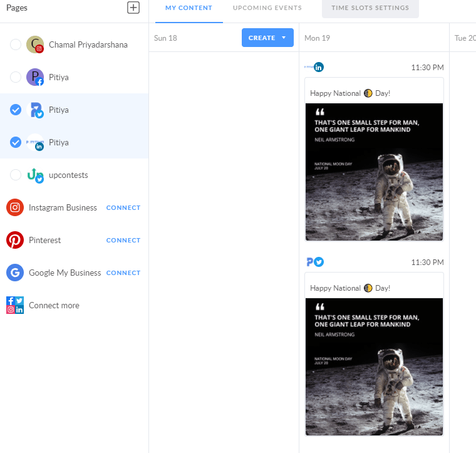Image resolution: width=476 pixels, height=453 pixels.
Task: Click upcontests page name
Action: 68,175
